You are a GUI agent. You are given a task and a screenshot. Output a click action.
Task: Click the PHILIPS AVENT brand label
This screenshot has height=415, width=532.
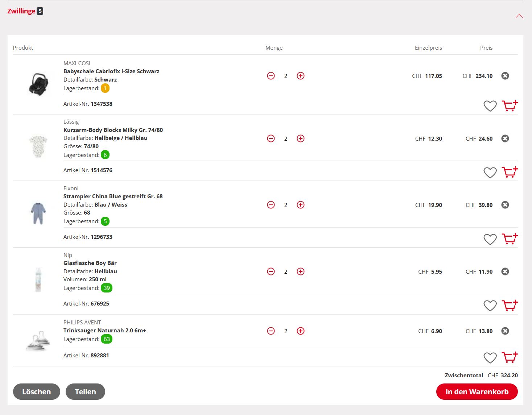(x=82, y=323)
